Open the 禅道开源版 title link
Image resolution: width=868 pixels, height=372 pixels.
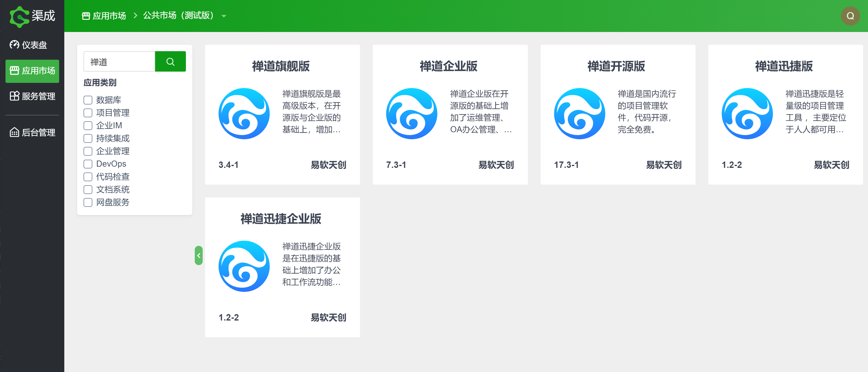pyautogui.click(x=616, y=66)
